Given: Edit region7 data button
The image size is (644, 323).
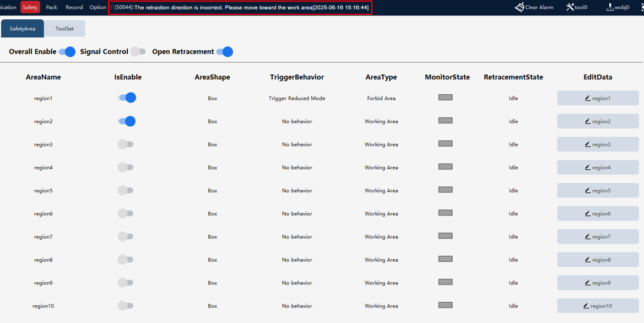Looking at the screenshot, I should tap(598, 236).
